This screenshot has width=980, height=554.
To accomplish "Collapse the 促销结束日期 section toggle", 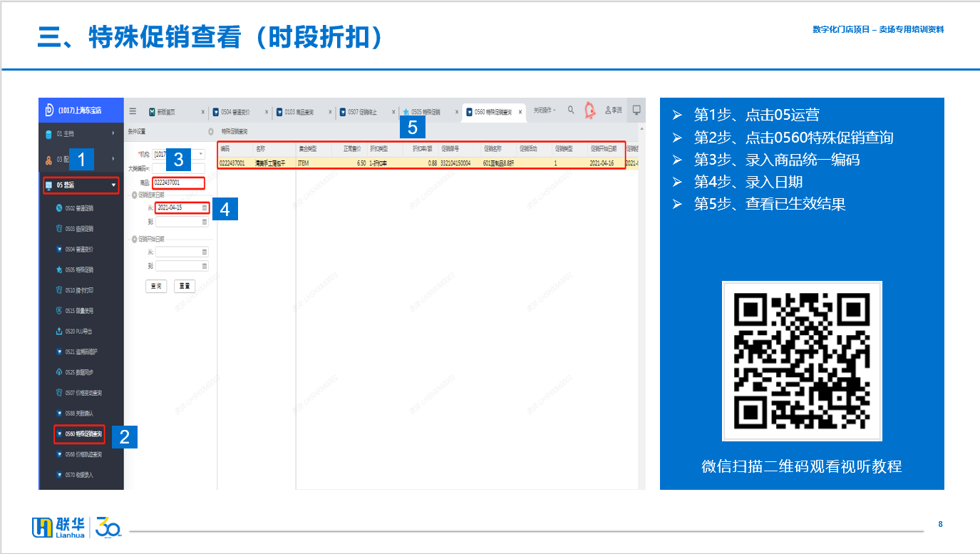I will (x=135, y=195).
